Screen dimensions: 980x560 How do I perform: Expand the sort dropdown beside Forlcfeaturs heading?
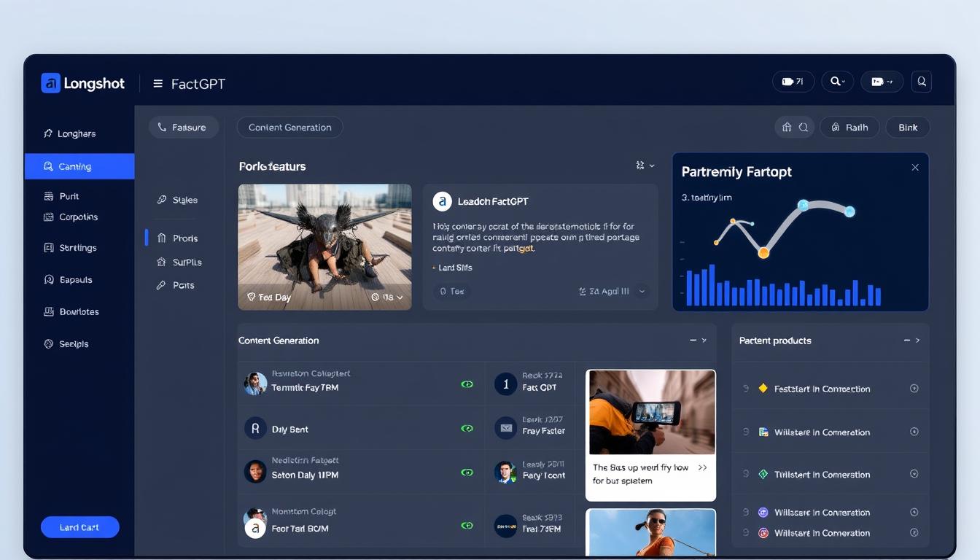(643, 166)
